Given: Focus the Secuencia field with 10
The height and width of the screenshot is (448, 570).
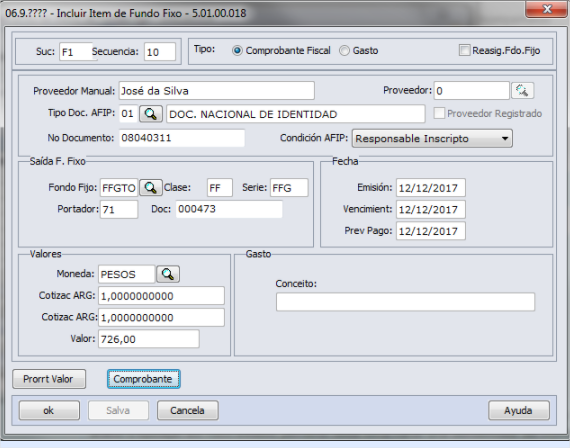Looking at the screenshot, I should tap(160, 52).
